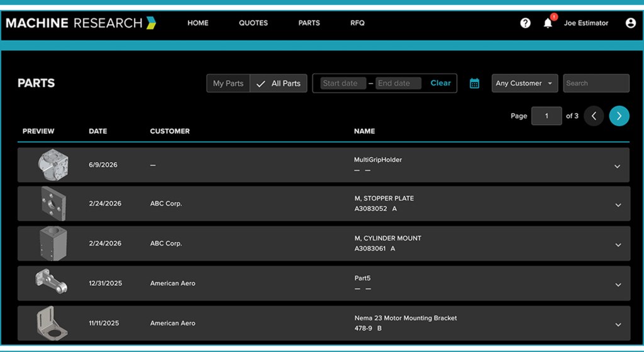Click the Joe Estimator username

pos(586,23)
